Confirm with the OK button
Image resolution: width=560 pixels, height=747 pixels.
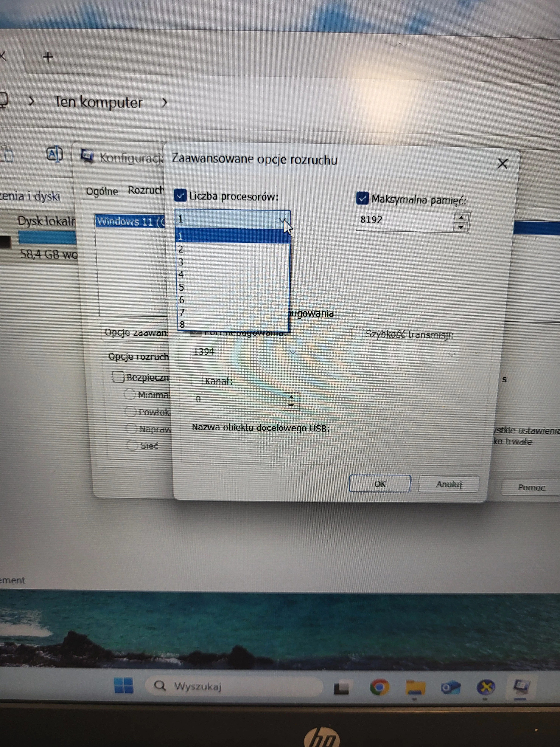coord(380,484)
